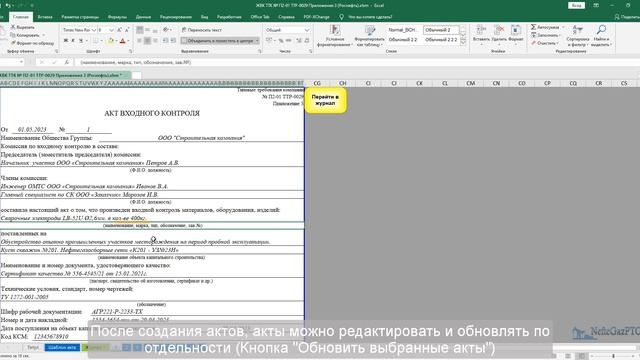The width and height of the screenshot is (640, 360).
Task: Switch to the Формулы ribbon tab
Action: coord(117,17)
